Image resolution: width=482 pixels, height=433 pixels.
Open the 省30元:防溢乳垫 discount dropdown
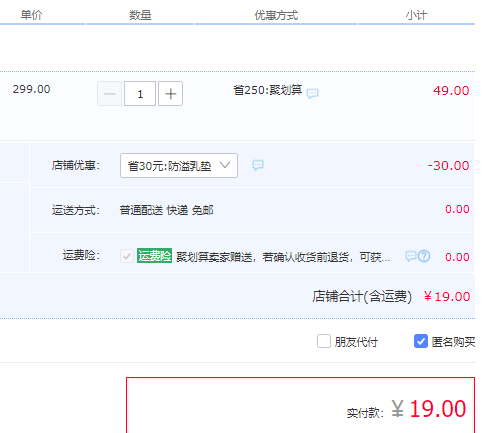click(179, 165)
